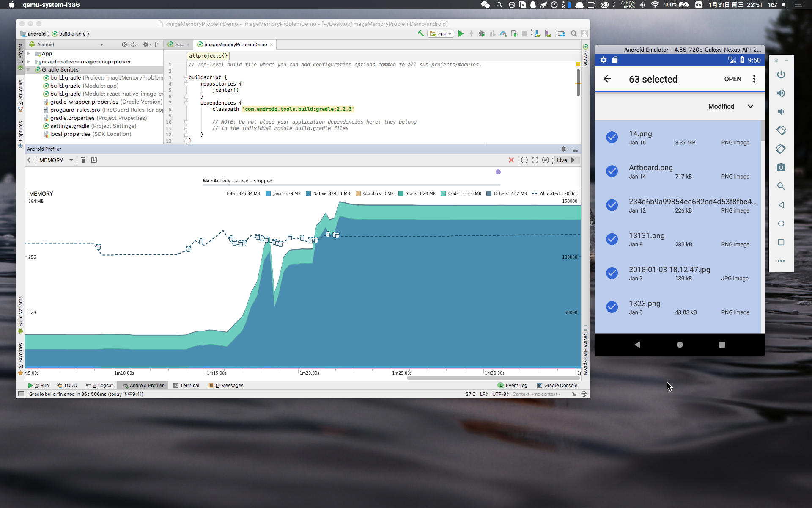
Task: Toggle Live mode in profiler
Action: [566, 160]
